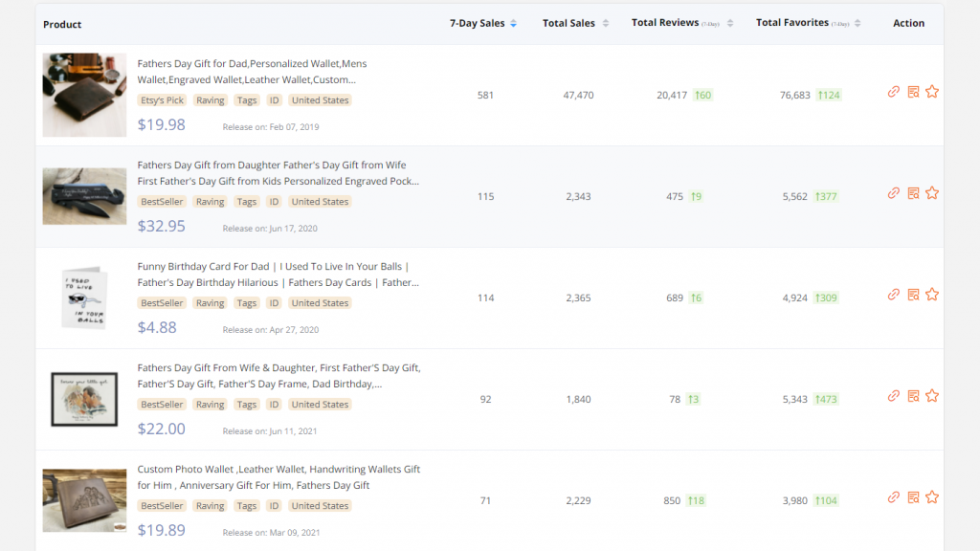This screenshot has width=980, height=551.
Task: Click the leather wallet thumbnail in the first row
Action: coord(84,95)
